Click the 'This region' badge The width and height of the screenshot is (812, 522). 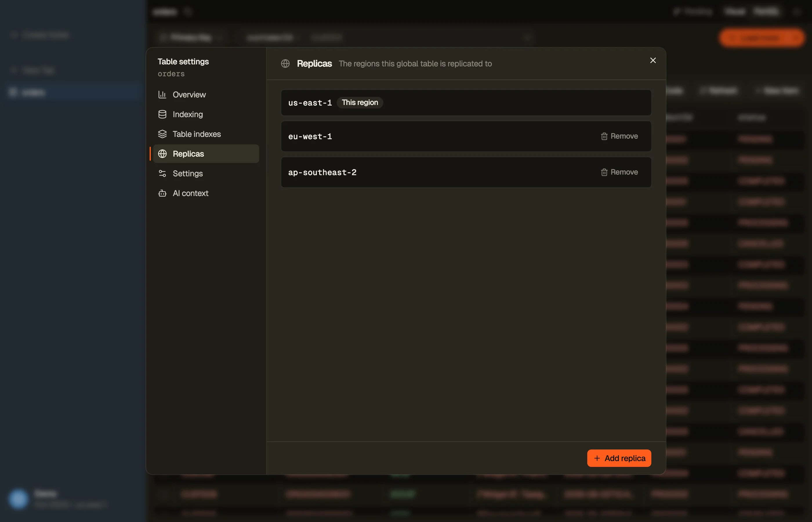(x=360, y=102)
